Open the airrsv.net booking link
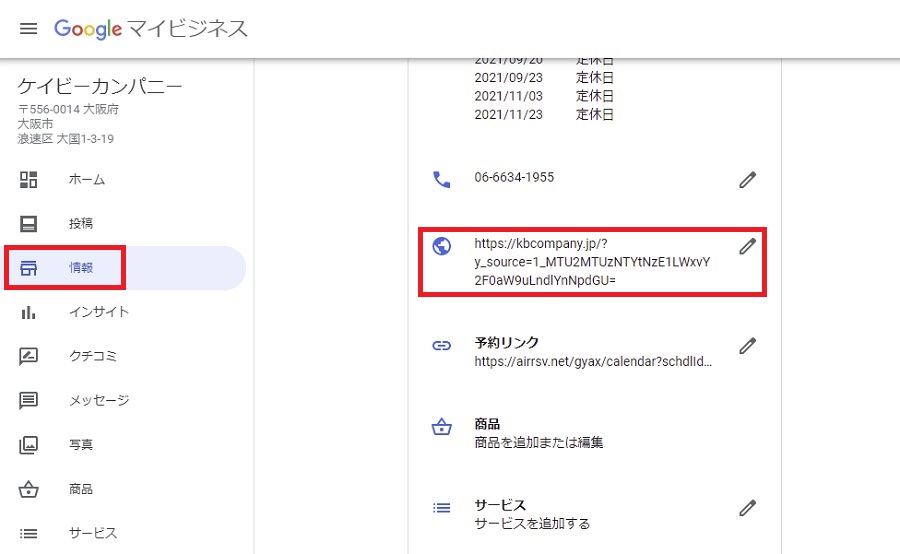The height and width of the screenshot is (554, 900). pos(593,362)
